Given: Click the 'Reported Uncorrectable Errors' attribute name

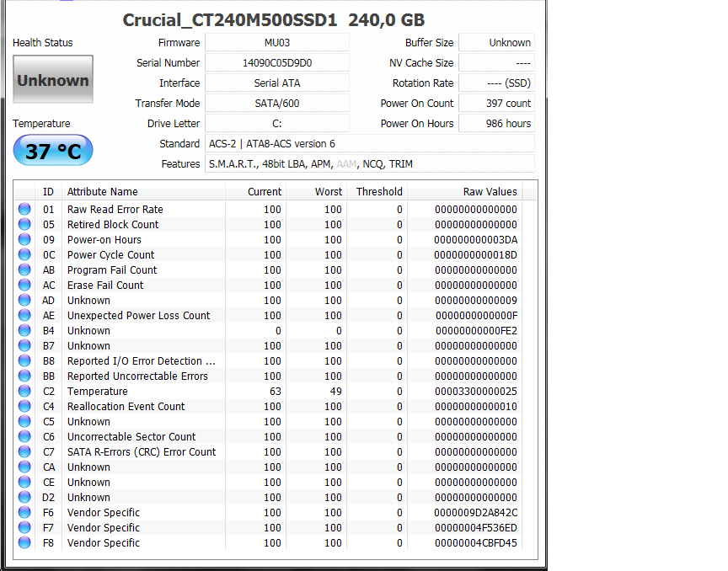Looking at the screenshot, I should [137, 376].
